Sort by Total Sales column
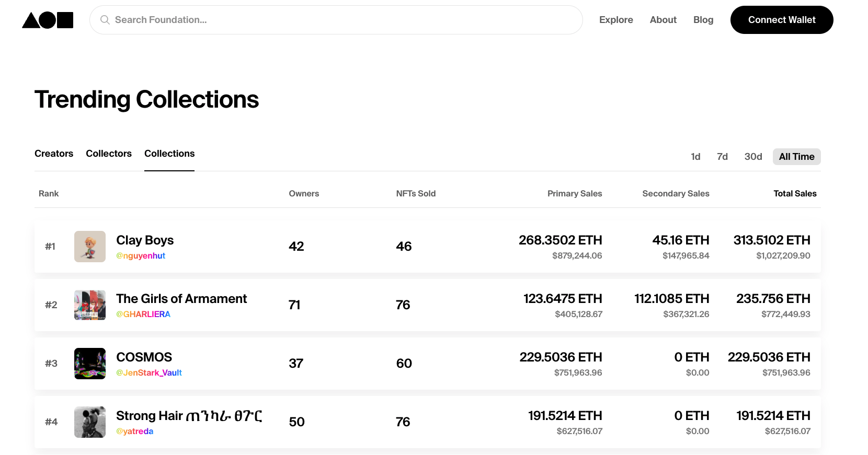The width and height of the screenshot is (868, 455). 795,193
